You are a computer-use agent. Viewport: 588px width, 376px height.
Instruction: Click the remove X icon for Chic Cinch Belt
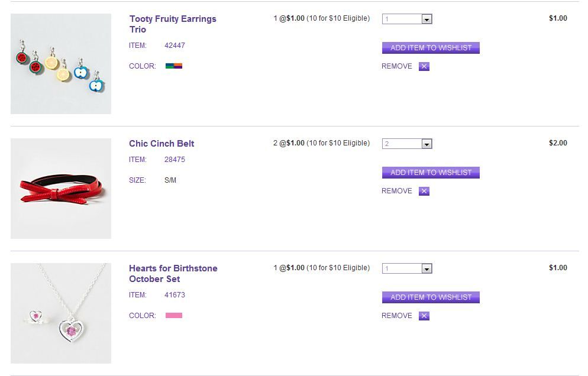(424, 191)
